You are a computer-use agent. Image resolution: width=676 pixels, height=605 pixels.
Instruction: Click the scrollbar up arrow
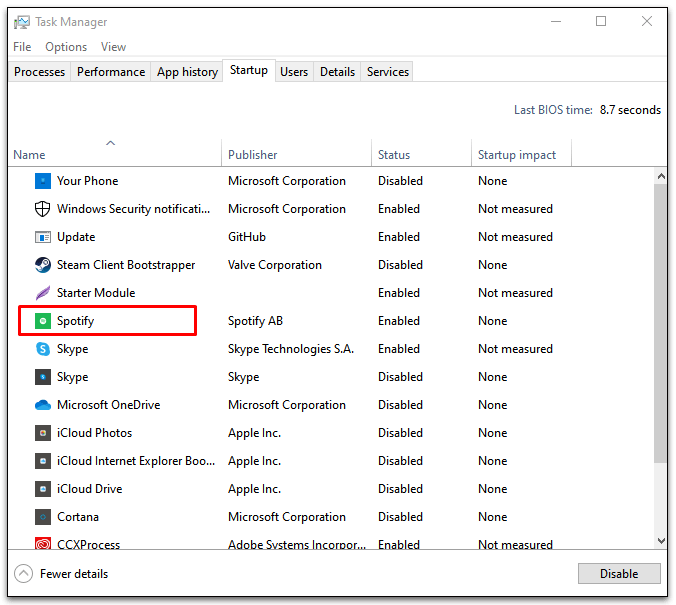point(660,176)
